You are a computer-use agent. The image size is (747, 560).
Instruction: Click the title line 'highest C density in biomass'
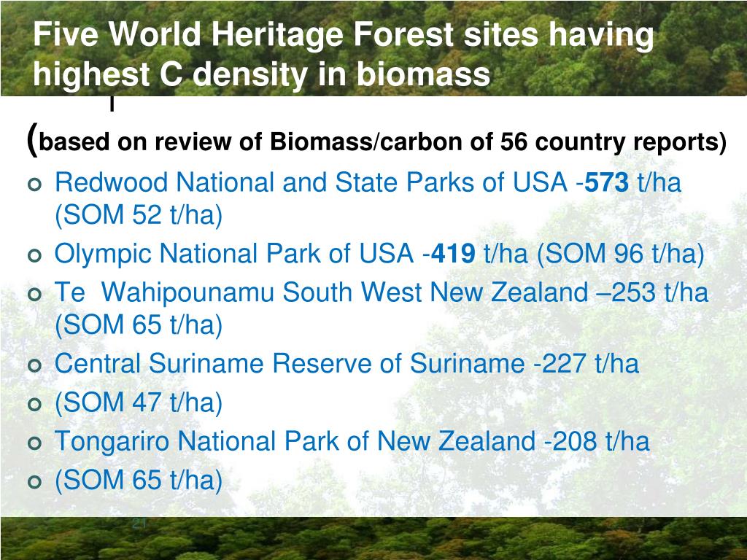coord(262,74)
